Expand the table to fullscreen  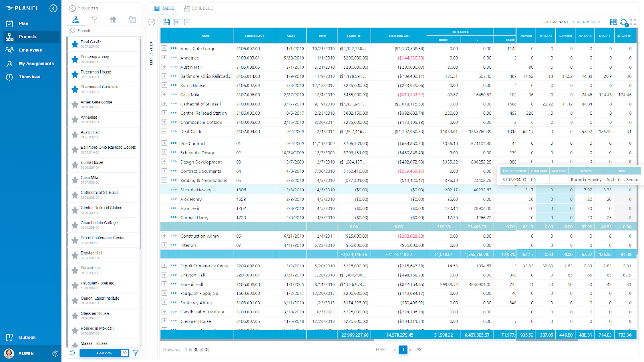point(634,22)
